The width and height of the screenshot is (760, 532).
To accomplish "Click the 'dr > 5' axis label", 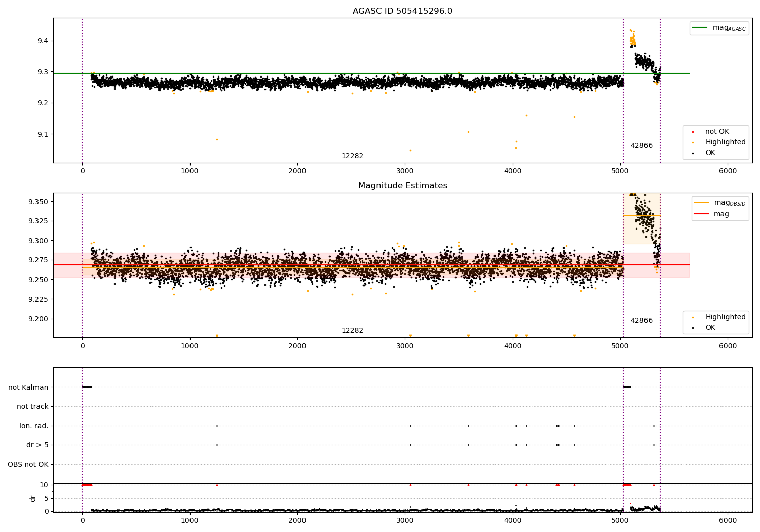I will (x=37, y=445).
